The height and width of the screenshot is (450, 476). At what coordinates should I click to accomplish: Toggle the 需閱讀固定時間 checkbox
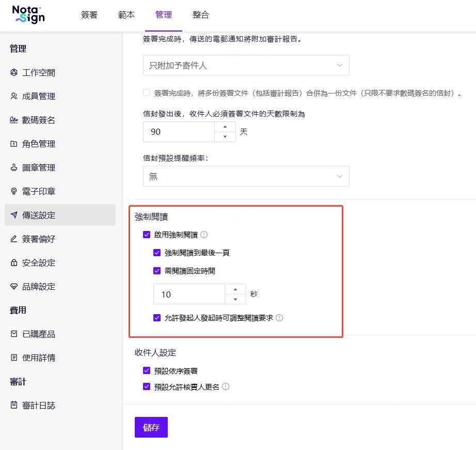point(157,271)
